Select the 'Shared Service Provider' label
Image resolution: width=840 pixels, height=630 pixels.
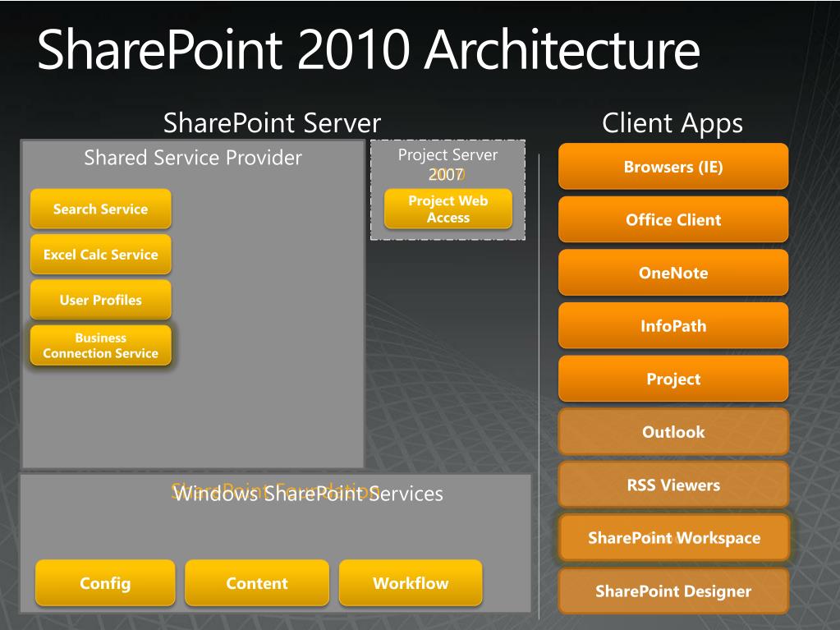pos(193,158)
